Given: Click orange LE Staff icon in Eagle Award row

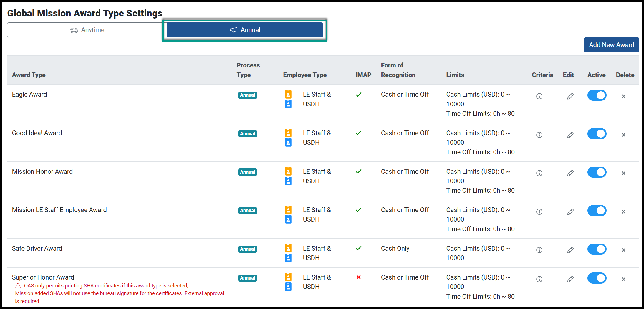Looking at the screenshot, I should pyautogui.click(x=288, y=94).
